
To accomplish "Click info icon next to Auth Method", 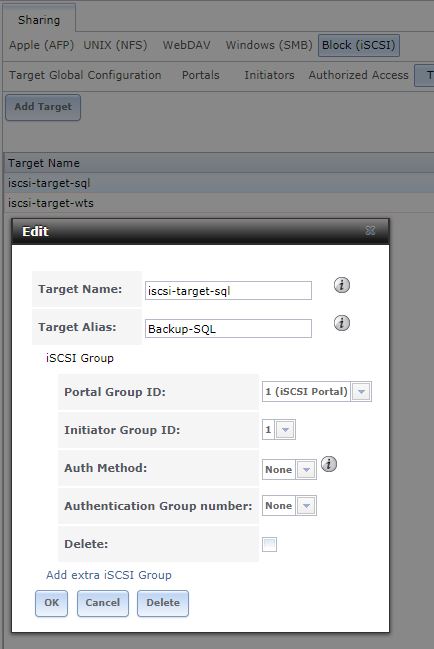I will tap(329, 464).
